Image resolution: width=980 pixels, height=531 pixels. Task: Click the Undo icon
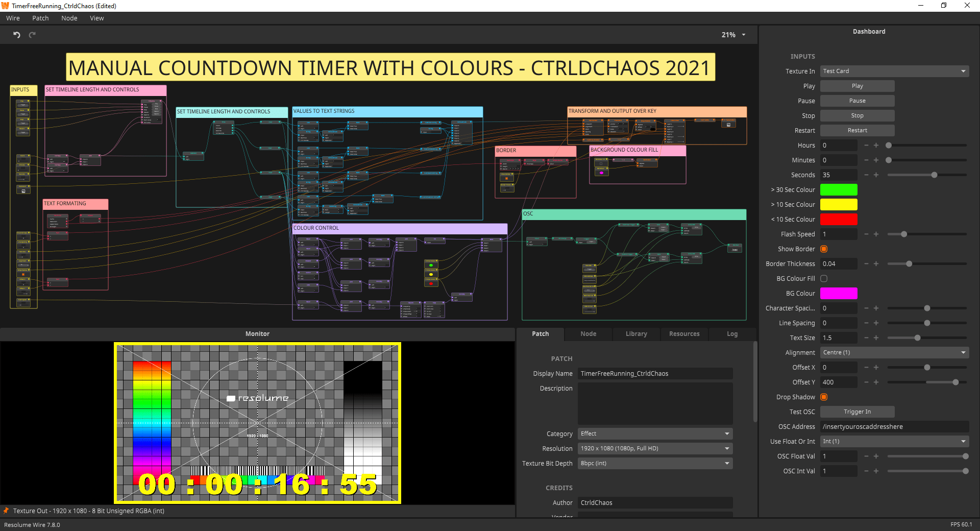tap(16, 35)
